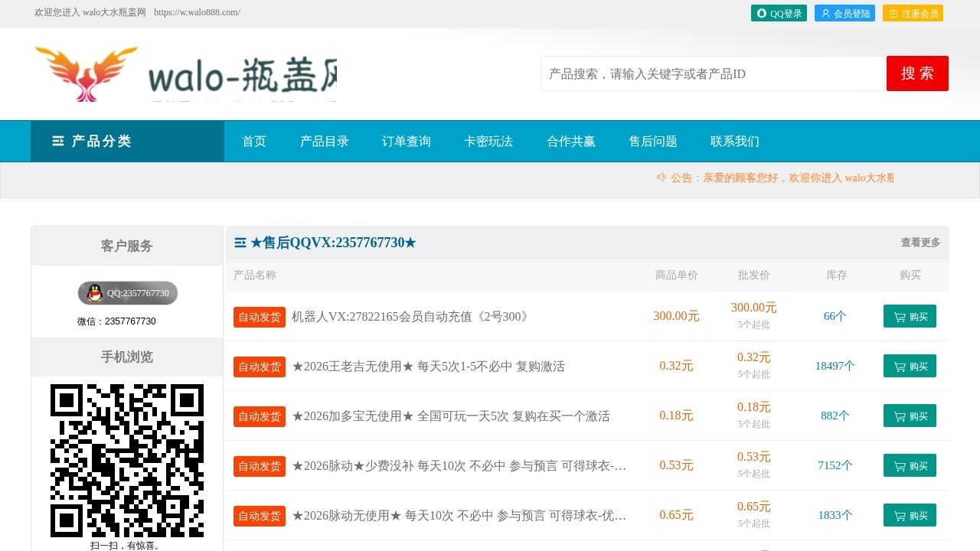Open product 机器人VX:27822165会员自动充值

point(411,316)
